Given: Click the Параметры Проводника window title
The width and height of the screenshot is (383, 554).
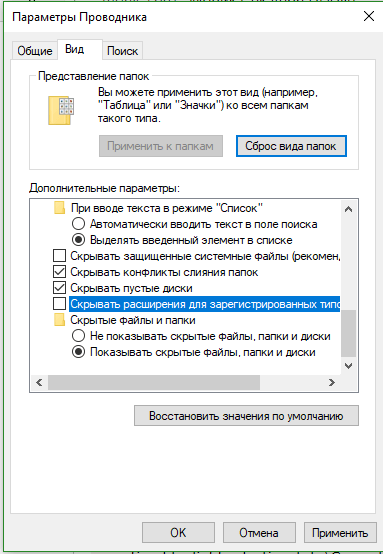Looking at the screenshot, I should coord(79,17).
